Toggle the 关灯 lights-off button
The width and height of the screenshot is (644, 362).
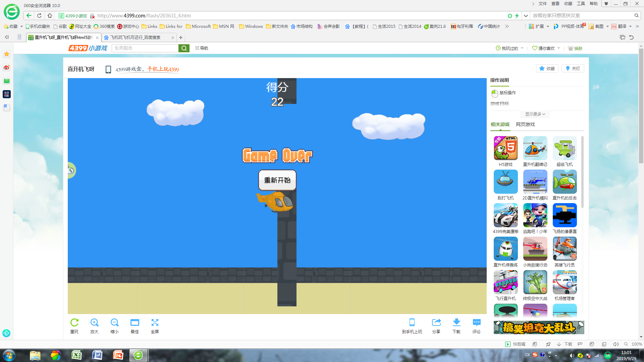[x=573, y=68]
